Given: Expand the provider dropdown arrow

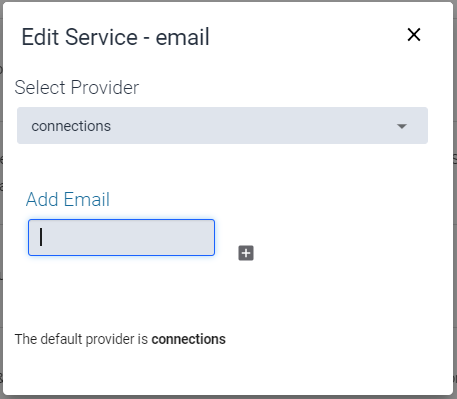Looking at the screenshot, I should pos(402,126).
